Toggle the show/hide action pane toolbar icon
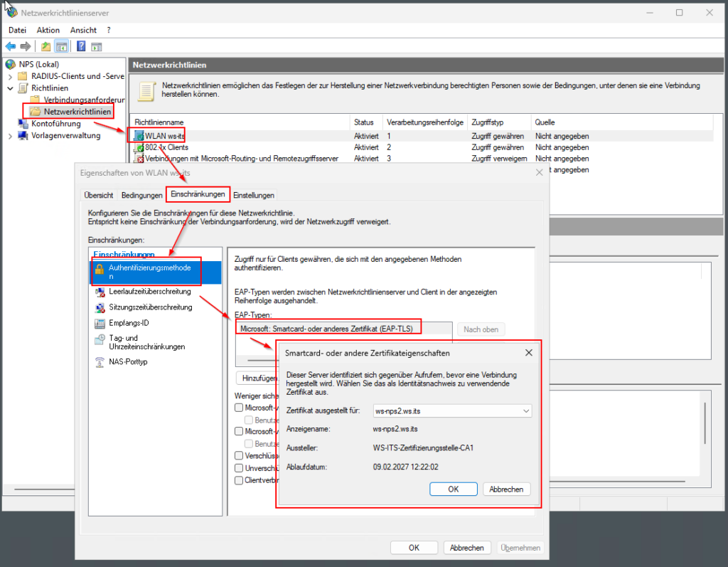Screen dimensions: 728x567 97,46
